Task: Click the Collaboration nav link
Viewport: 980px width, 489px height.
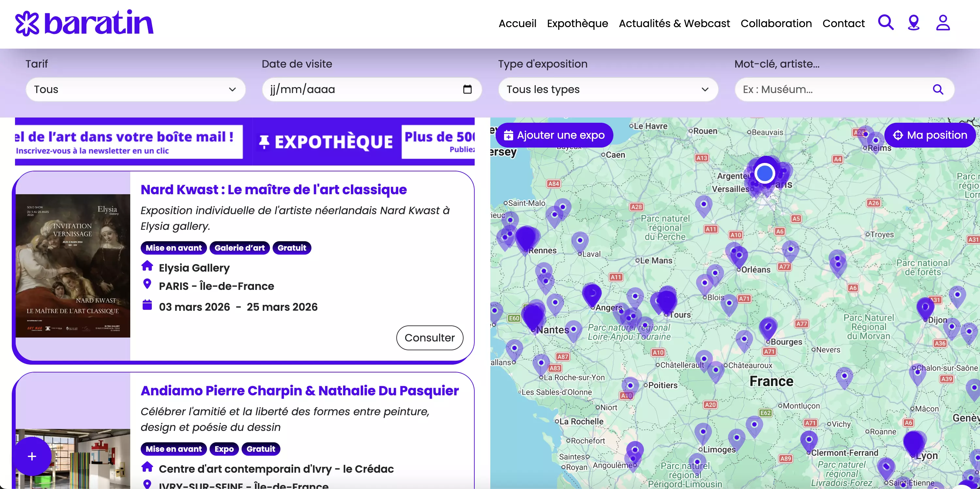Action: (776, 24)
